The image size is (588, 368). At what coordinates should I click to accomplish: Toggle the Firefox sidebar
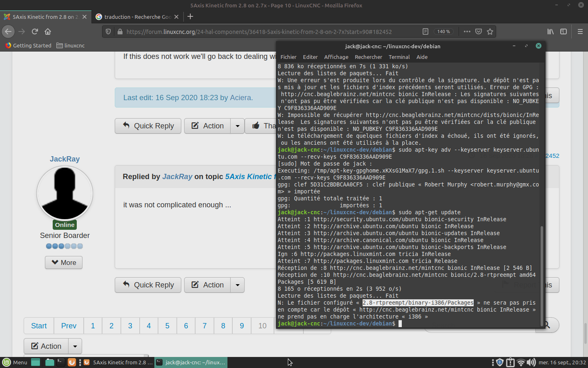coord(563,31)
